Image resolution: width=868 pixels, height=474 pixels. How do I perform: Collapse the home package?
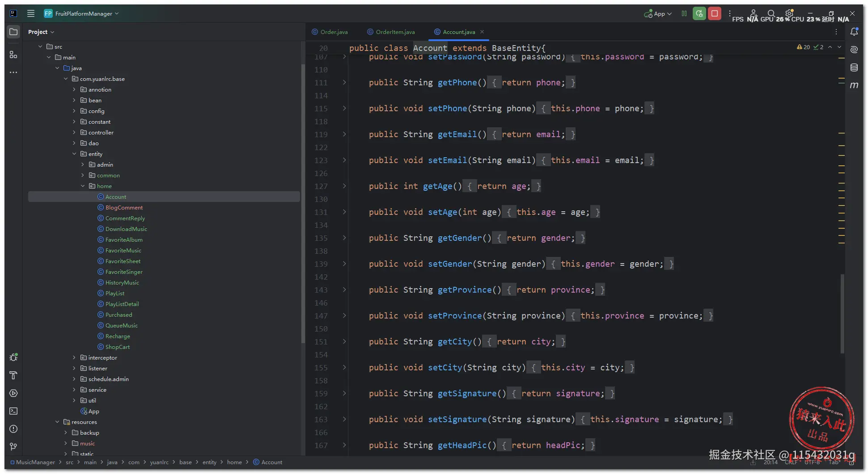[x=83, y=186]
